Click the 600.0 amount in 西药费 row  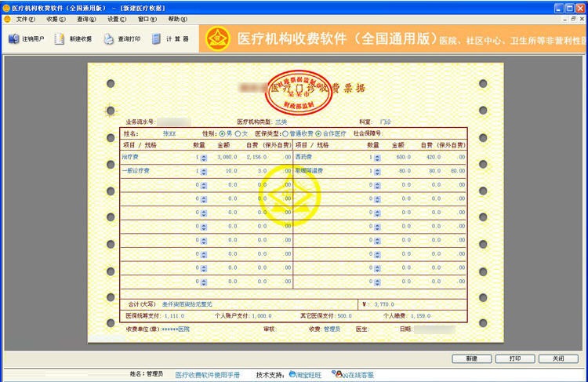click(x=404, y=157)
